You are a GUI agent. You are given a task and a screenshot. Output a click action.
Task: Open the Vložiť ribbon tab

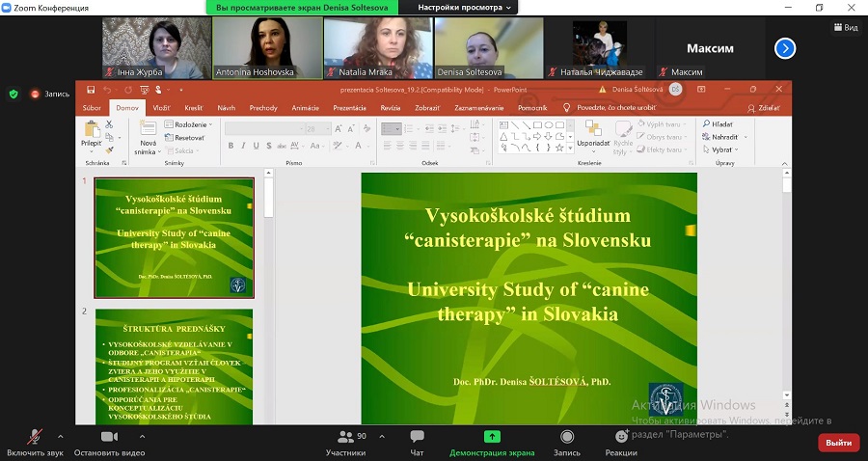(x=161, y=108)
